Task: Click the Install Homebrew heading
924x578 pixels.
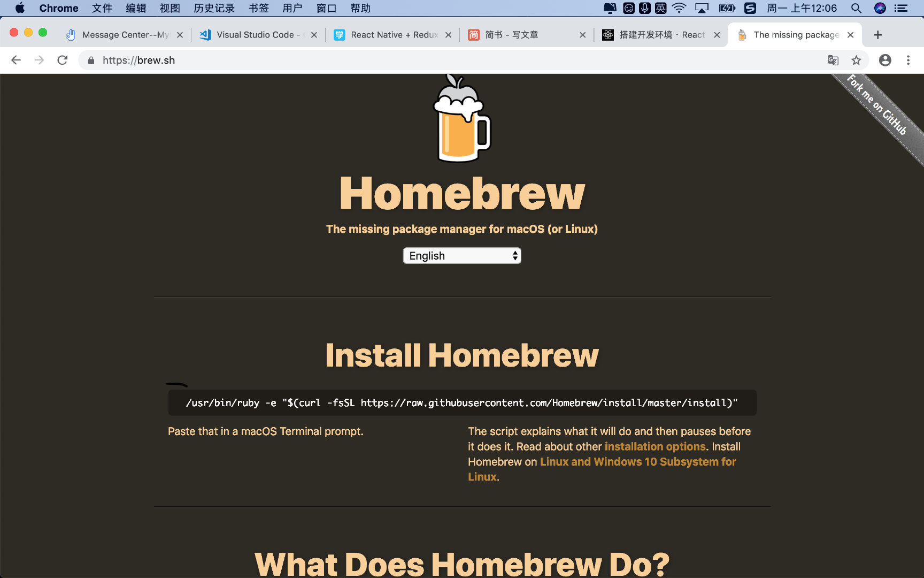Action: [462, 355]
